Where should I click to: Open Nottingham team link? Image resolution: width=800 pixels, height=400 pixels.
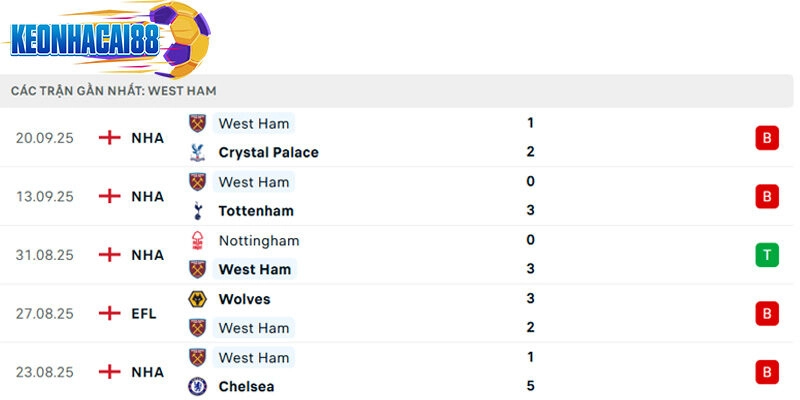pyautogui.click(x=258, y=241)
